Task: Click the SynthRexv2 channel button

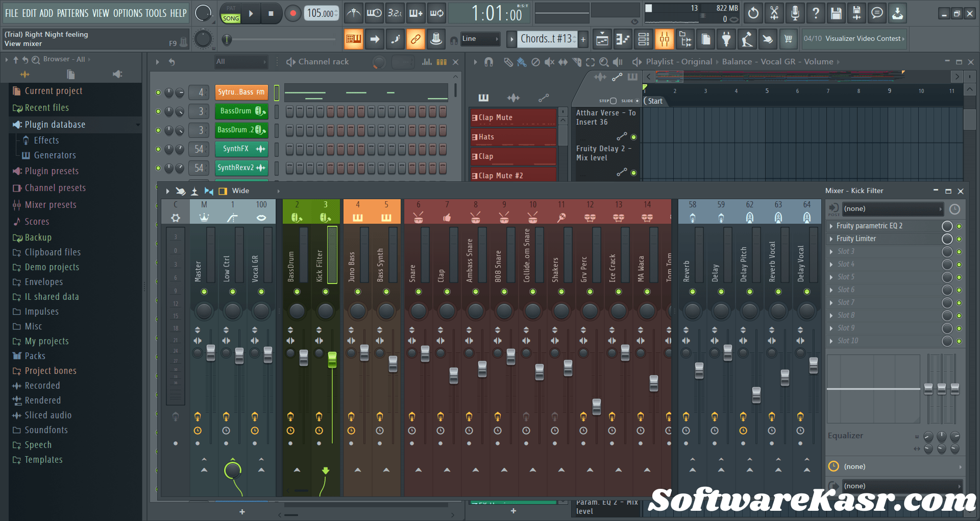Action: 241,168
